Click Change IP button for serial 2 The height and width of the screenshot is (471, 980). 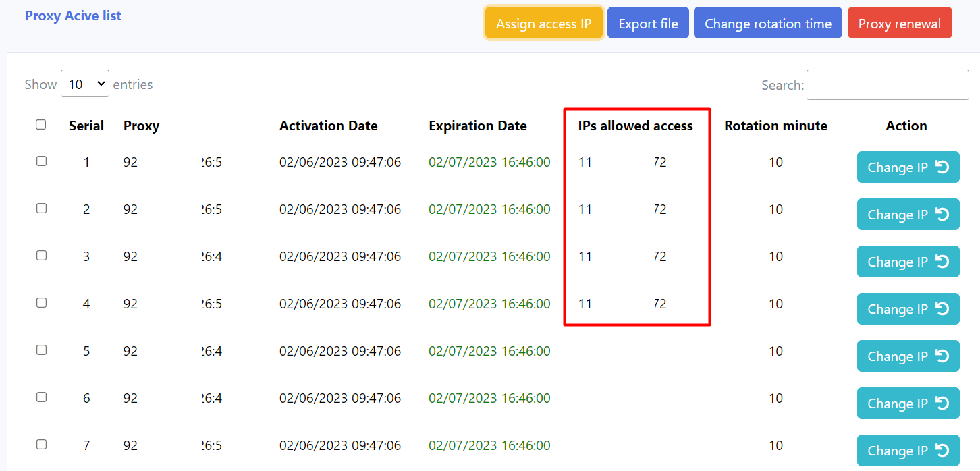click(x=898, y=215)
